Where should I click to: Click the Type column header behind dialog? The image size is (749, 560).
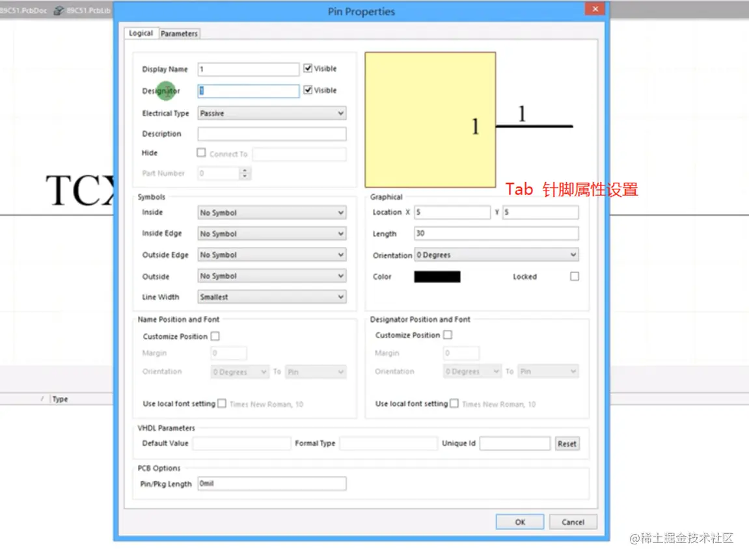tap(60, 399)
